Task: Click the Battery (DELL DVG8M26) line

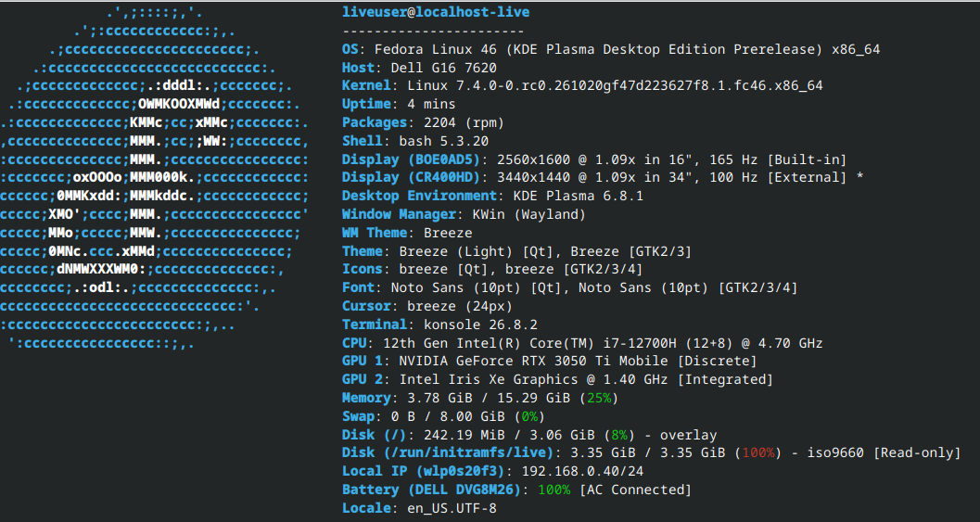Action: tap(516, 490)
